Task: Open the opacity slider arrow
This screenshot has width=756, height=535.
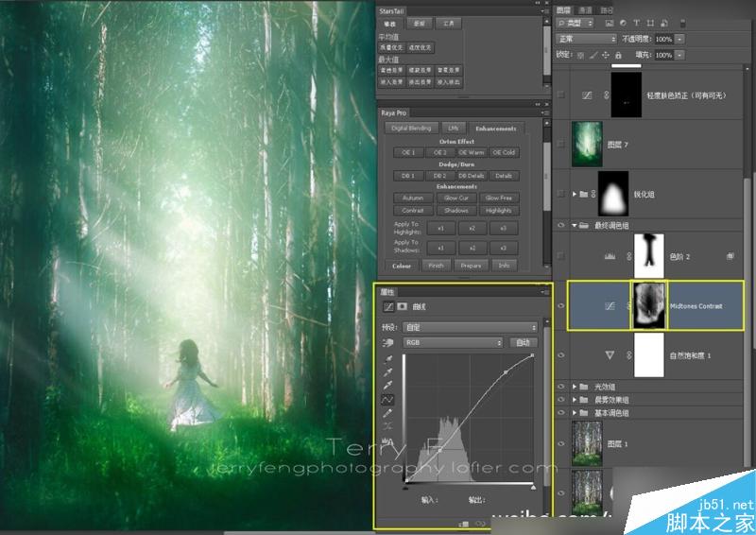Action: (679, 39)
